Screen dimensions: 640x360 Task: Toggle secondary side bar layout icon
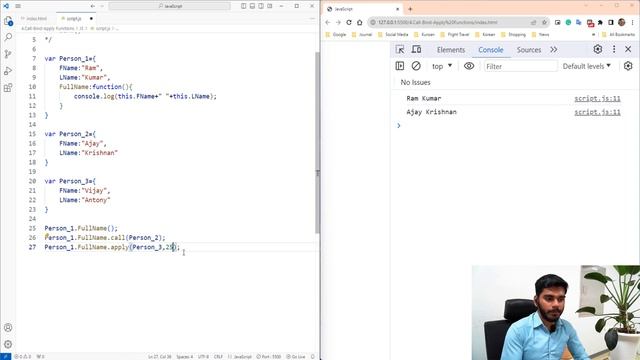point(261,6)
